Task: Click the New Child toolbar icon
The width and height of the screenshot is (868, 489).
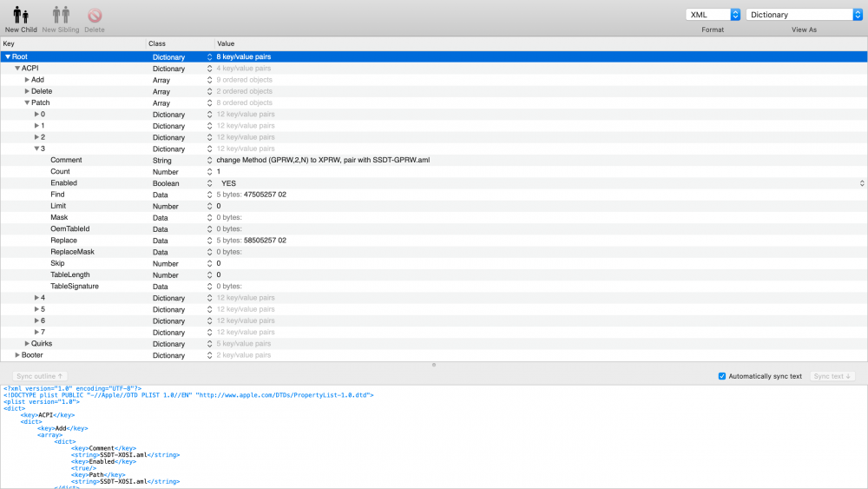Action: click(x=21, y=16)
